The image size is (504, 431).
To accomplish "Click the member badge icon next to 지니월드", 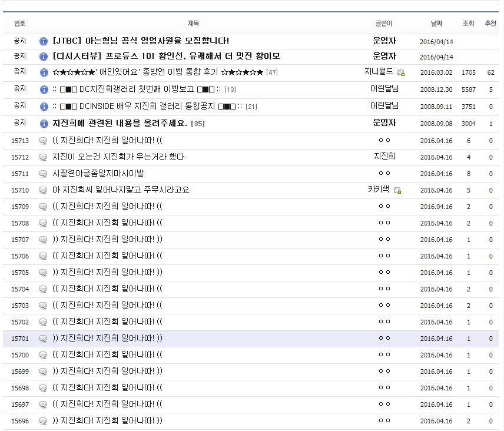I will [401, 73].
